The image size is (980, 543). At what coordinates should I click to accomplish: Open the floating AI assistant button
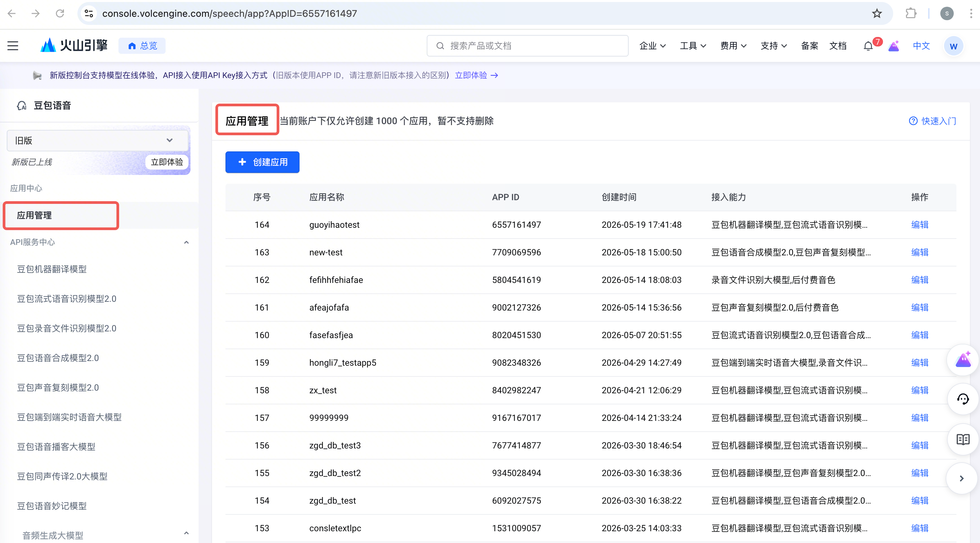point(963,360)
